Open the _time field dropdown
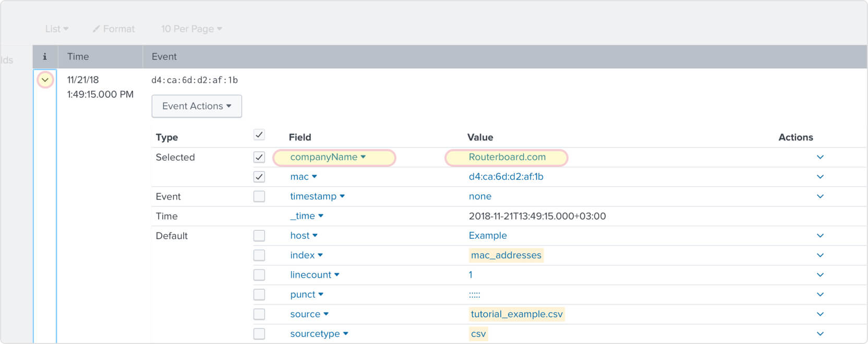The width and height of the screenshot is (868, 344). pyautogui.click(x=307, y=216)
